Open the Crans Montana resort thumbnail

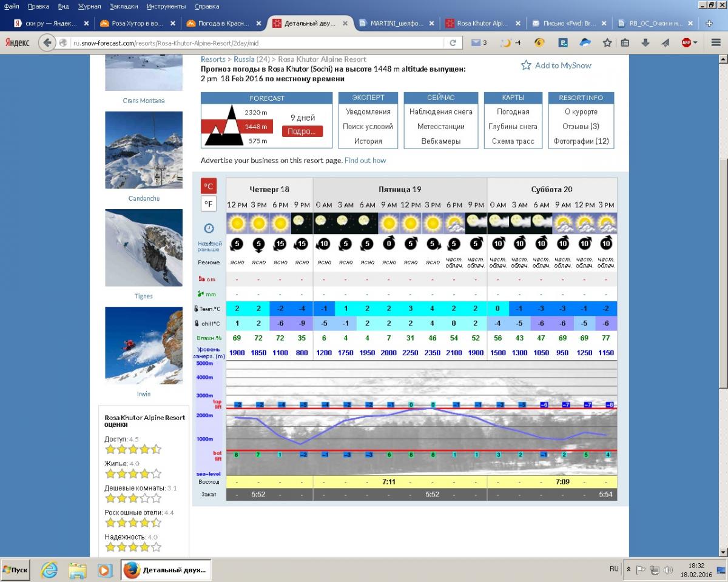pos(144,73)
